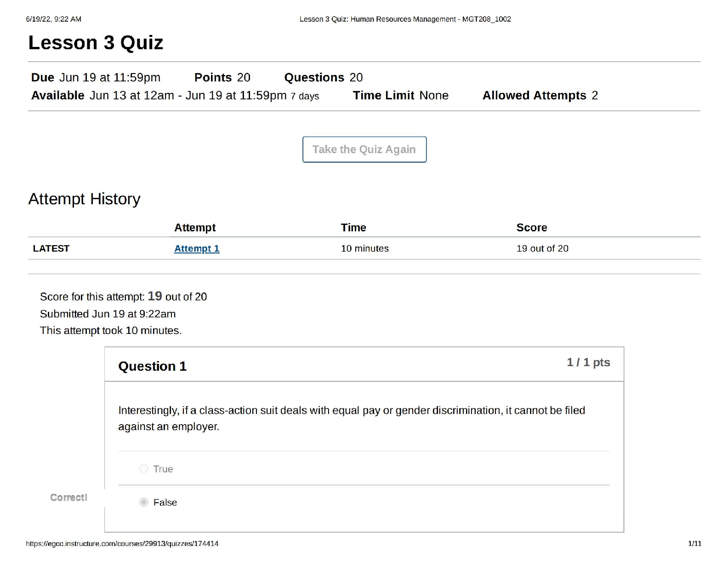Image resolution: width=728 pixels, height=563 pixels.
Task: Select the True radio button
Action: [x=144, y=468]
